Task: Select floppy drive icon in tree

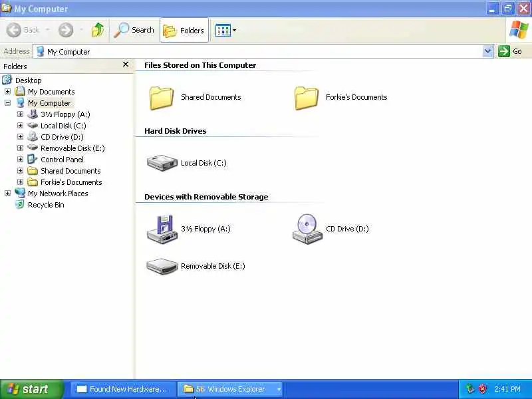Action: pyautogui.click(x=33, y=114)
